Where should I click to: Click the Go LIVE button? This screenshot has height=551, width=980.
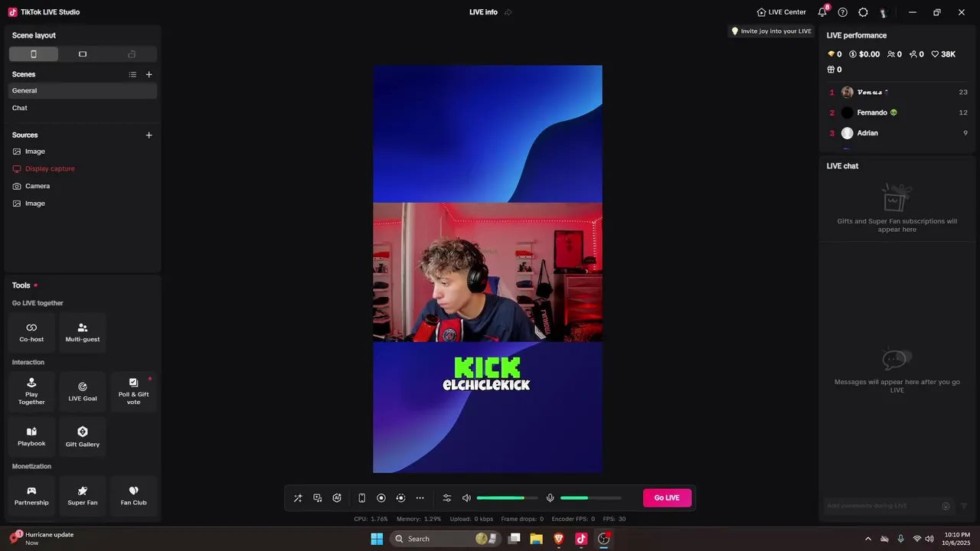point(667,498)
